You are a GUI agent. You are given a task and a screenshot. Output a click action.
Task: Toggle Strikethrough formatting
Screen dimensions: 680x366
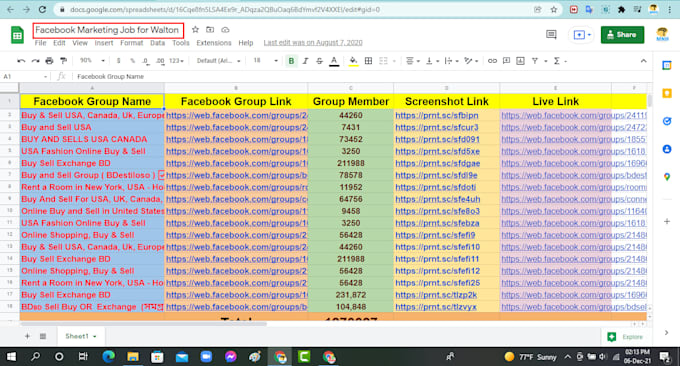point(319,61)
